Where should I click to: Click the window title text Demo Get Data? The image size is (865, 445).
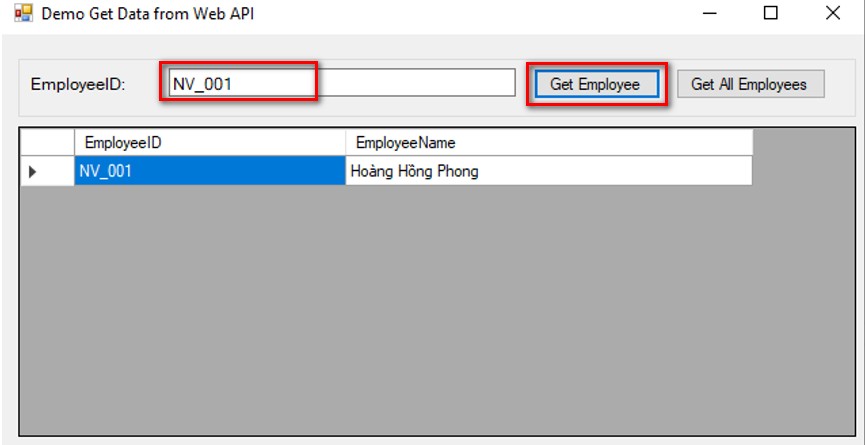[148, 14]
